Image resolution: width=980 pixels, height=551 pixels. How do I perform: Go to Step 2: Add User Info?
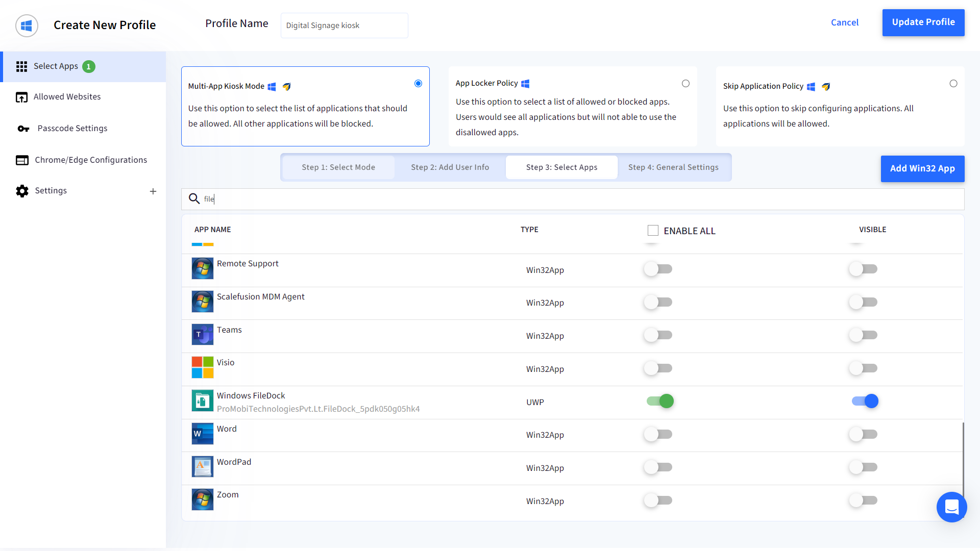(450, 167)
